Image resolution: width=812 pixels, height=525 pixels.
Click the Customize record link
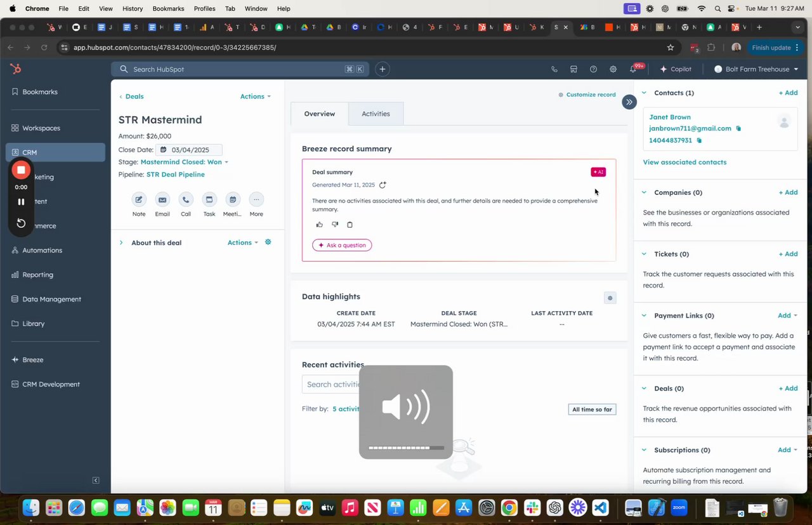587,95
